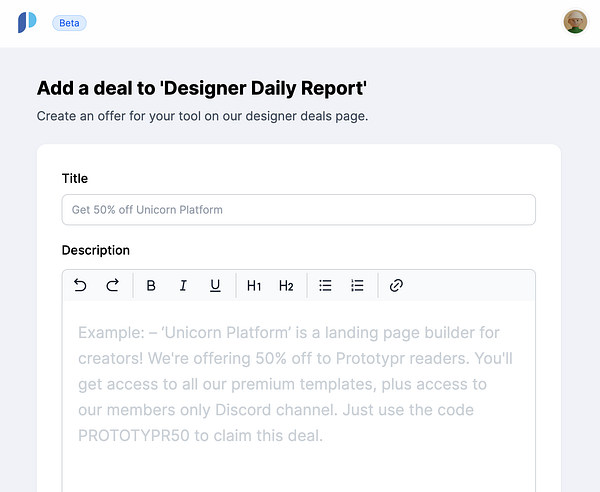Toggle italic formatting
Viewport: 600px width, 492px height.
click(x=183, y=285)
